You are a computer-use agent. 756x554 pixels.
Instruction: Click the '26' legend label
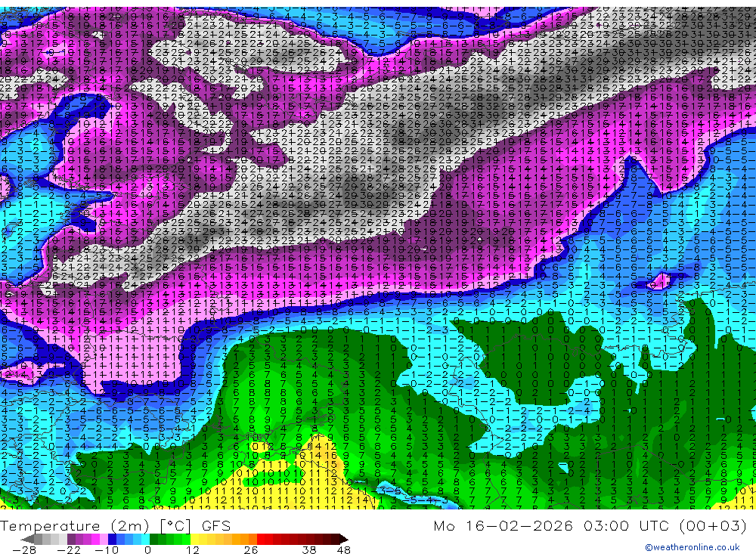click(251, 550)
